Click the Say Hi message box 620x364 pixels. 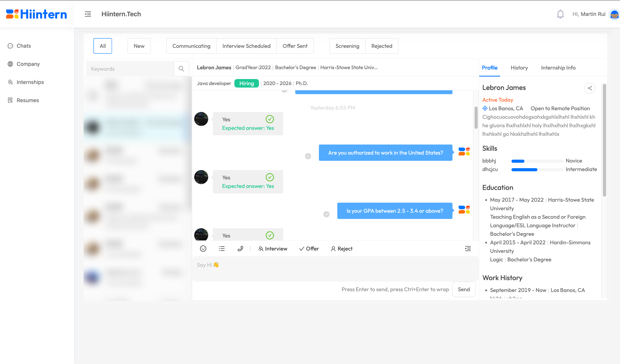[335, 269]
